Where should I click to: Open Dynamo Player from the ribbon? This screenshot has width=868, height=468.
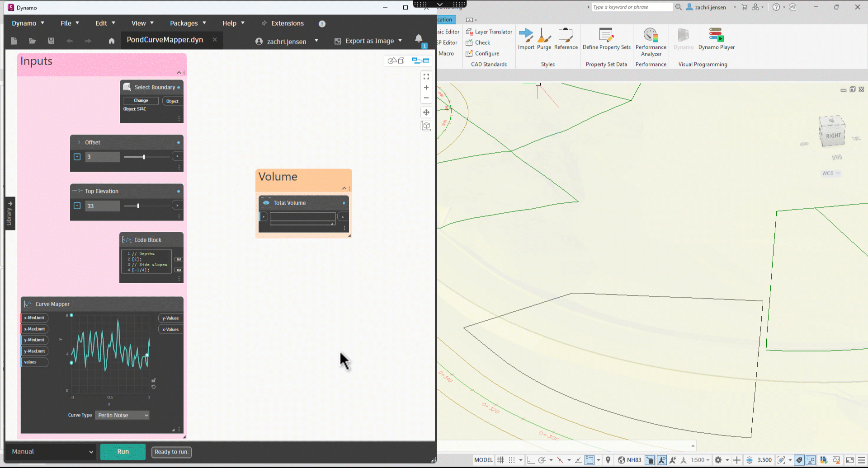point(717,39)
